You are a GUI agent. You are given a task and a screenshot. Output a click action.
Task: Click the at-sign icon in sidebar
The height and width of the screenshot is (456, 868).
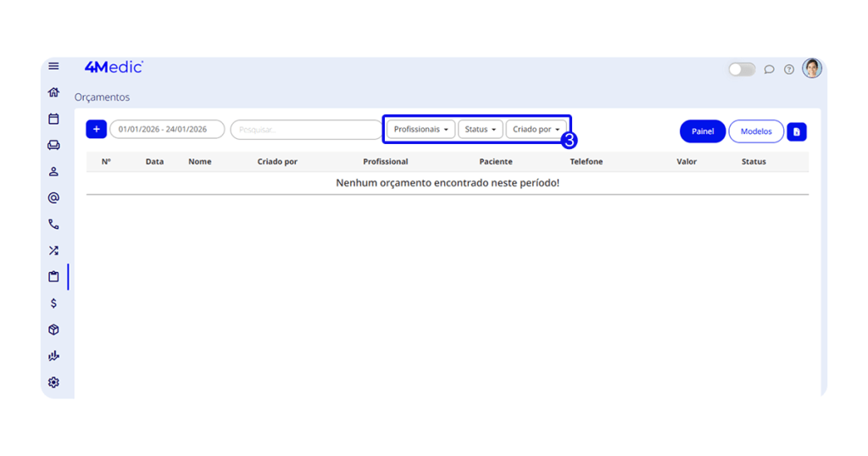click(x=53, y=197)
